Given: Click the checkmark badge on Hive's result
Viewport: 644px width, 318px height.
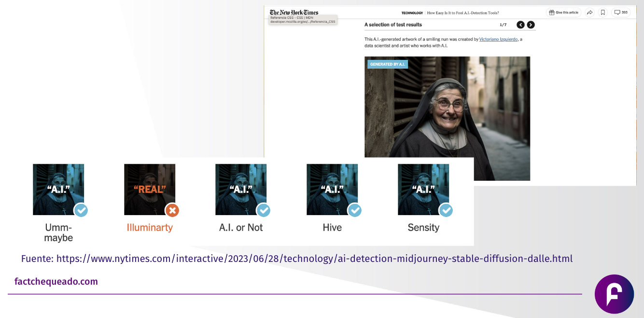Looking at the screenshot, I should [x=355, y=211].
